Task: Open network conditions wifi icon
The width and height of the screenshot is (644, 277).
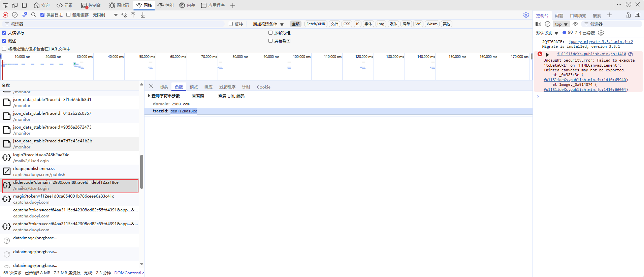Action: coord(124,15)
